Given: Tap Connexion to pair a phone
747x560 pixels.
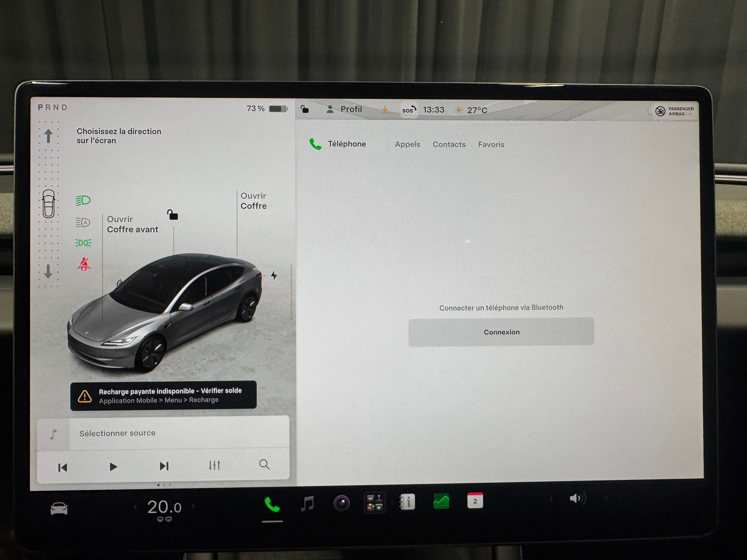Looking at the screenshot, I should pos(501,332).
